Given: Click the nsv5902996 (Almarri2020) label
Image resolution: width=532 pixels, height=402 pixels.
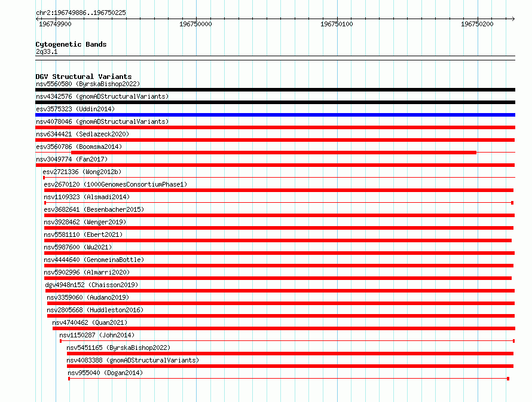Looking at the screenshot, I should [x=87, y=272].
